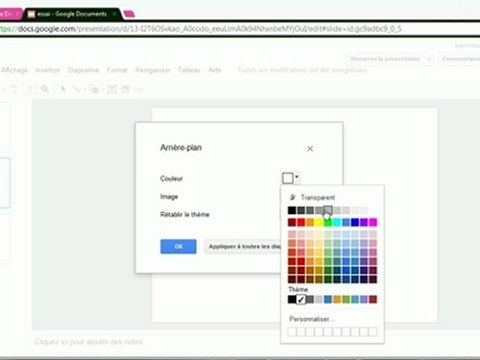Viewport: 480px width, 360px height.
Task: Open the Couleur swatch dropdown
Action: (291, 178)
